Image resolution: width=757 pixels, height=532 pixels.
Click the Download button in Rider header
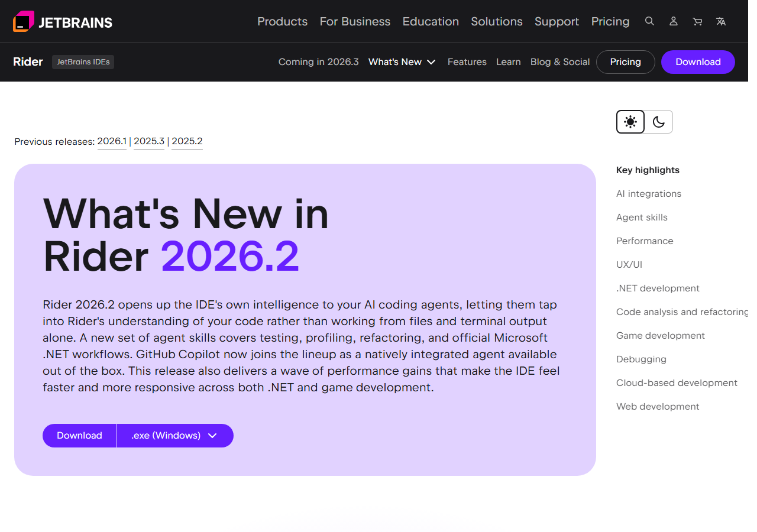coord(698,62)
